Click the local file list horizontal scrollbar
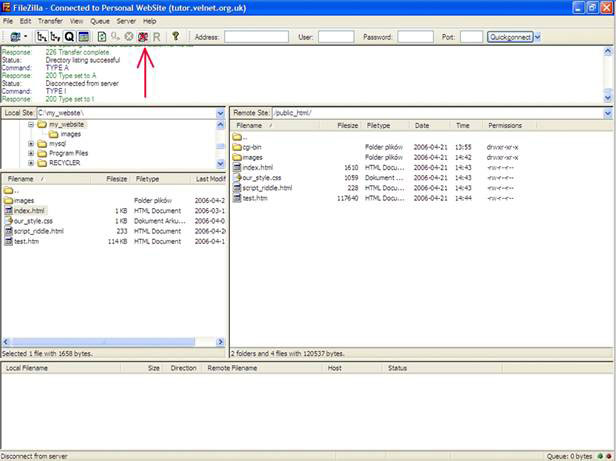Image resolution: width=616 pixels, height=461 pixels. [104, 342]
